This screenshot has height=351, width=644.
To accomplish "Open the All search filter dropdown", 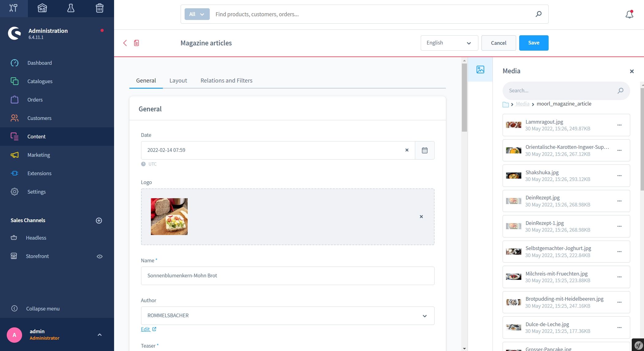I will coord(197,14).
